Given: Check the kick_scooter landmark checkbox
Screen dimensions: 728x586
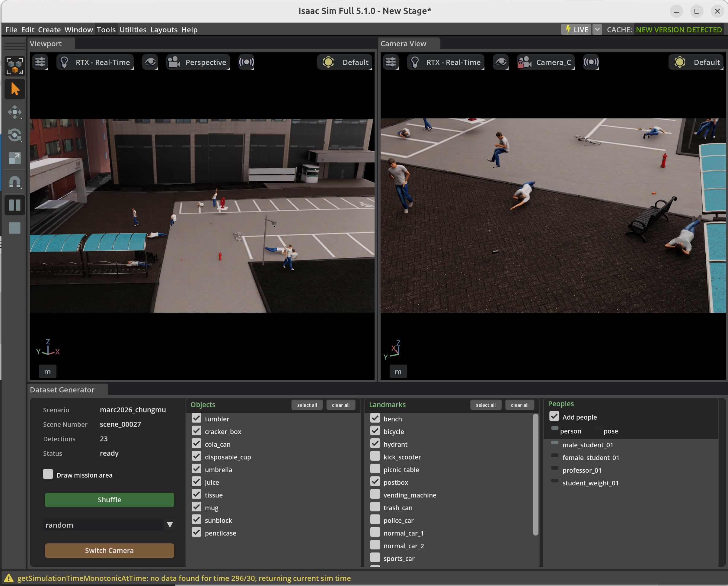Looking at the screenshot, I should click(x=375, y=456).
